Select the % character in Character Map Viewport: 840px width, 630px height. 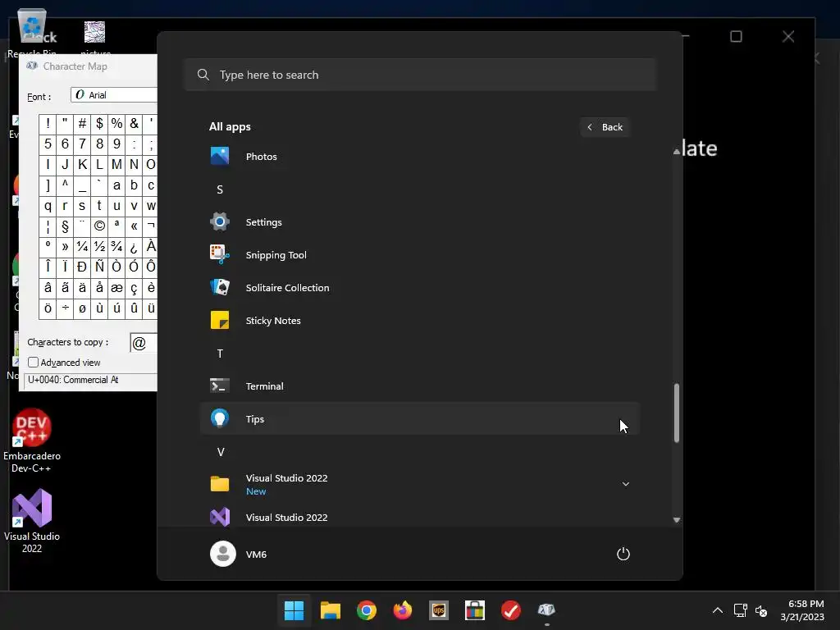click(x=116, y=124)
